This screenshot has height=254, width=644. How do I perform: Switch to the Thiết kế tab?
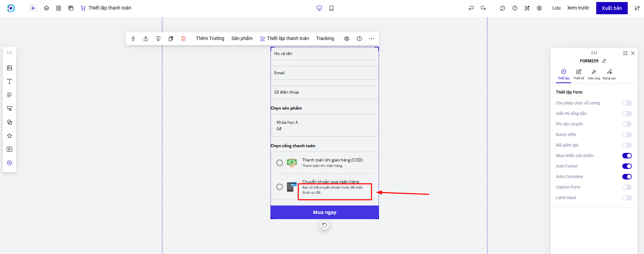[x=579, y=74]
